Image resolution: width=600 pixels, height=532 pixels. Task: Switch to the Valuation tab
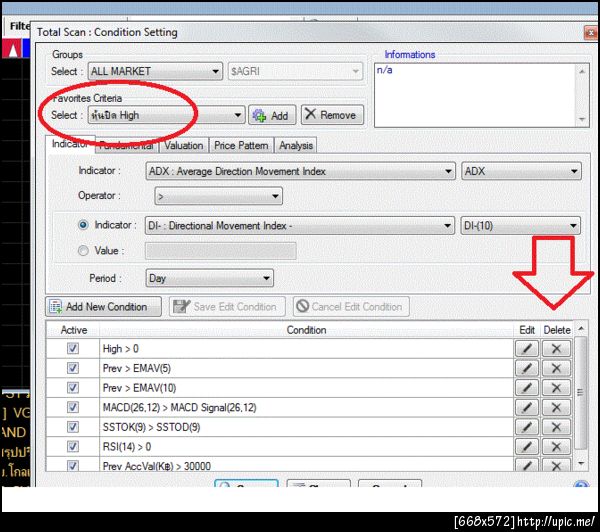pos(184,145)
